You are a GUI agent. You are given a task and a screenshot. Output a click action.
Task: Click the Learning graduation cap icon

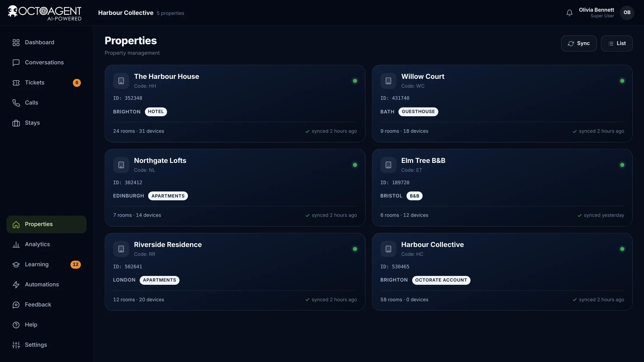pos(16,265)
